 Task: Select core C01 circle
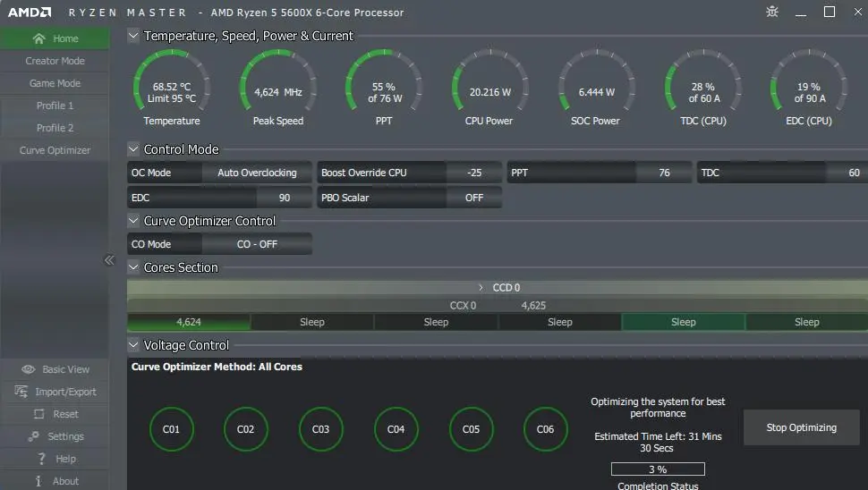(172, 429)
